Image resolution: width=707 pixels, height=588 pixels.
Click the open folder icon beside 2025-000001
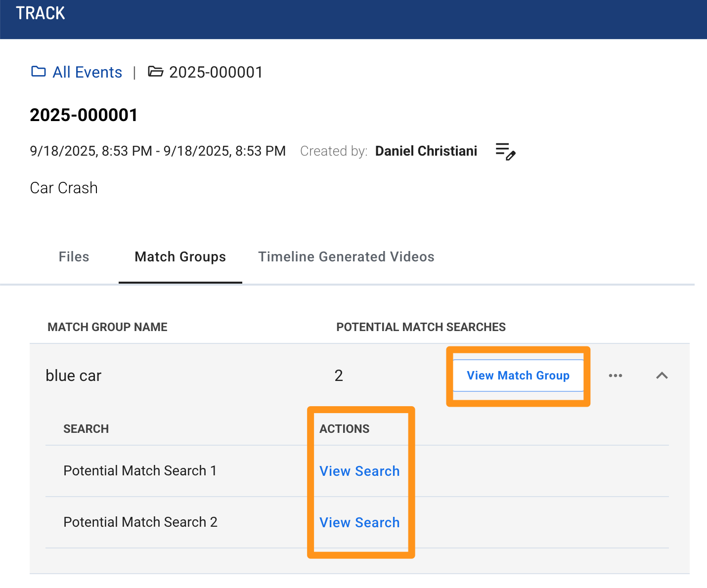[x=156, y=72]
